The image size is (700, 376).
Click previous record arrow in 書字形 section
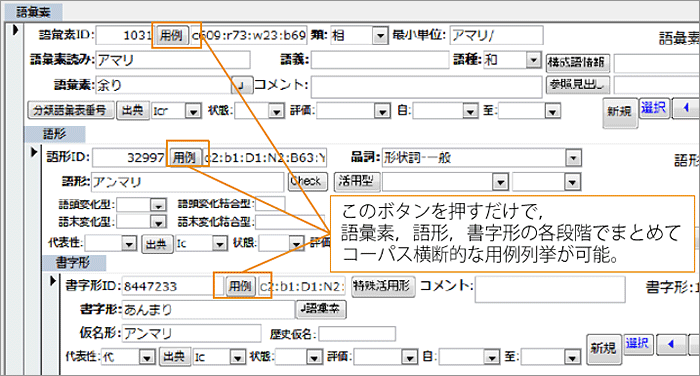coord(671,344)
